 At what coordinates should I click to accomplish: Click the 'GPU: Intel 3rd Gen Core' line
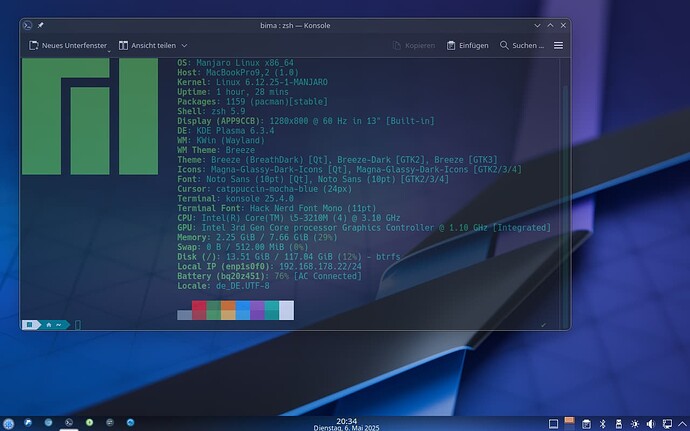364,228
